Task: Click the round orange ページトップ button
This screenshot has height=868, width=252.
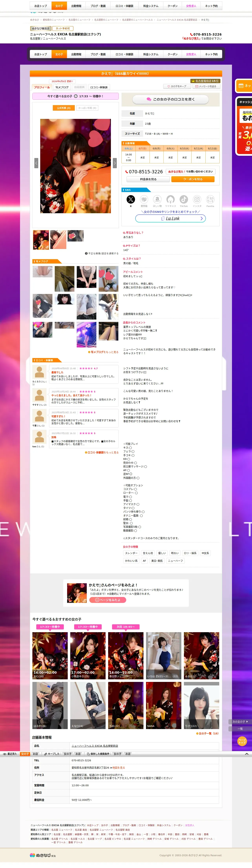Action: coord(242,741)
